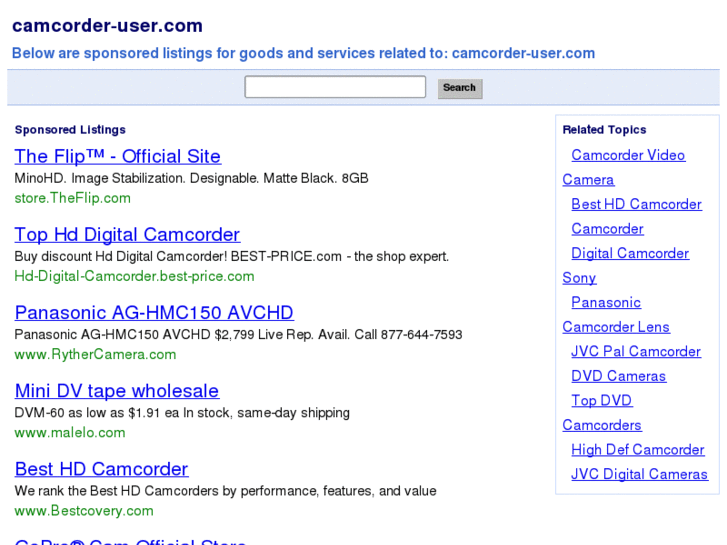The image size is (727, 545).
Task: Click store.TheFlip.com green URL
Action: [x=72, y=198]
